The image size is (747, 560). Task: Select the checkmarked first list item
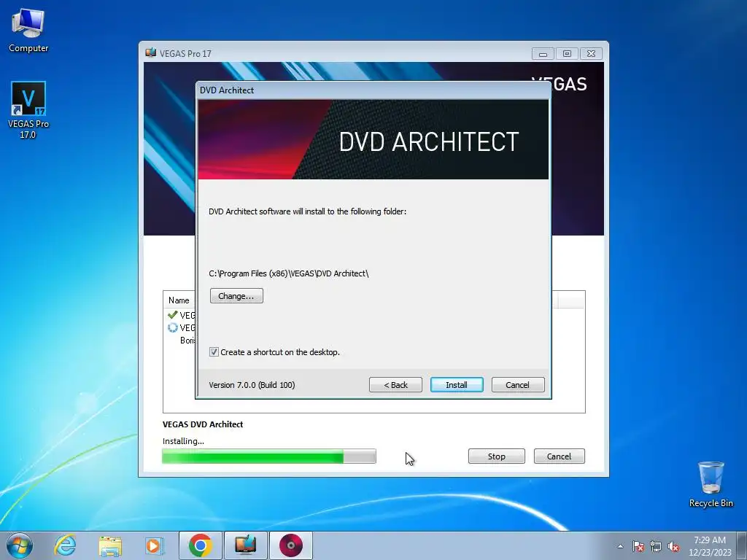point(182,315)
